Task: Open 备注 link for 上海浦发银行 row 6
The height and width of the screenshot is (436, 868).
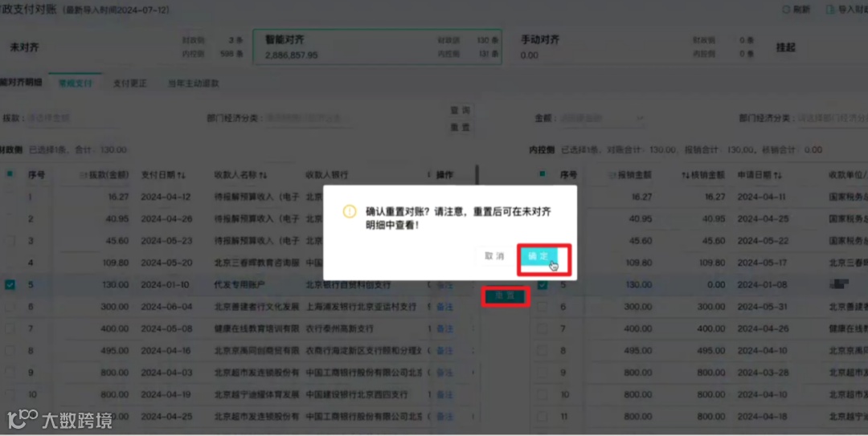Action: tap(444, 307)
